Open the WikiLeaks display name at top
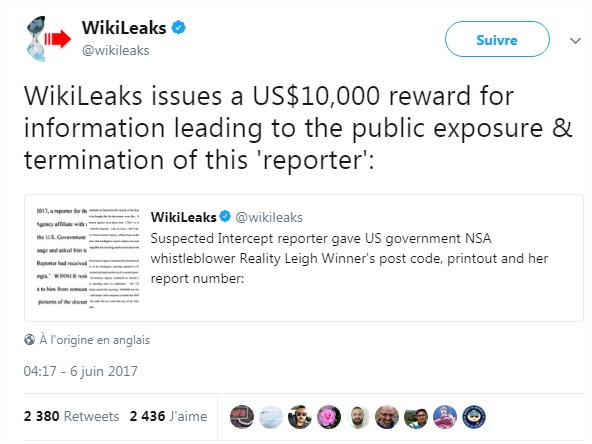 click(x=124, y=28)
